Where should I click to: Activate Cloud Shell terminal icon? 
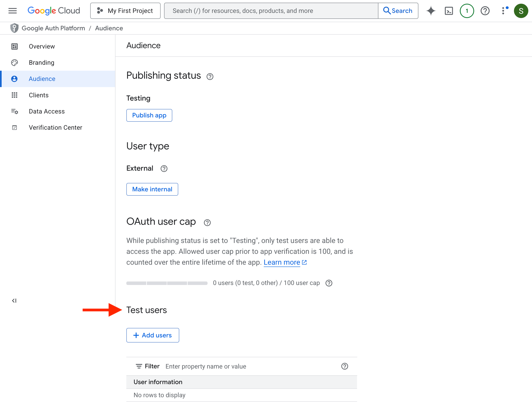pos(449,11)
